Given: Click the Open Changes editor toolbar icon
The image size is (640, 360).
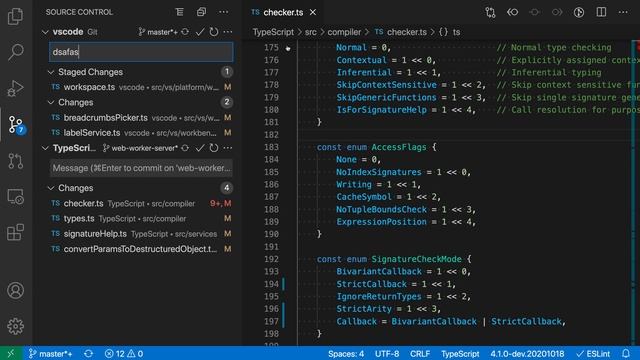Looking at the screenshot, I should (x=490, y=12).
